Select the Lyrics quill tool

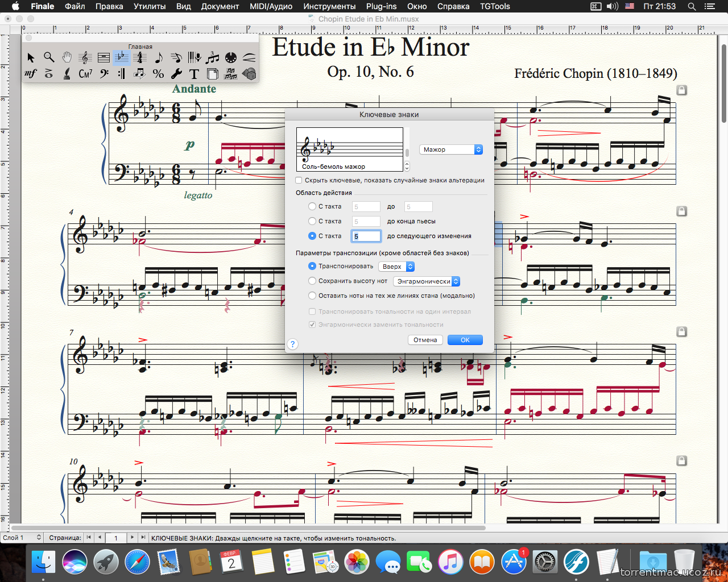coord(67,73)
